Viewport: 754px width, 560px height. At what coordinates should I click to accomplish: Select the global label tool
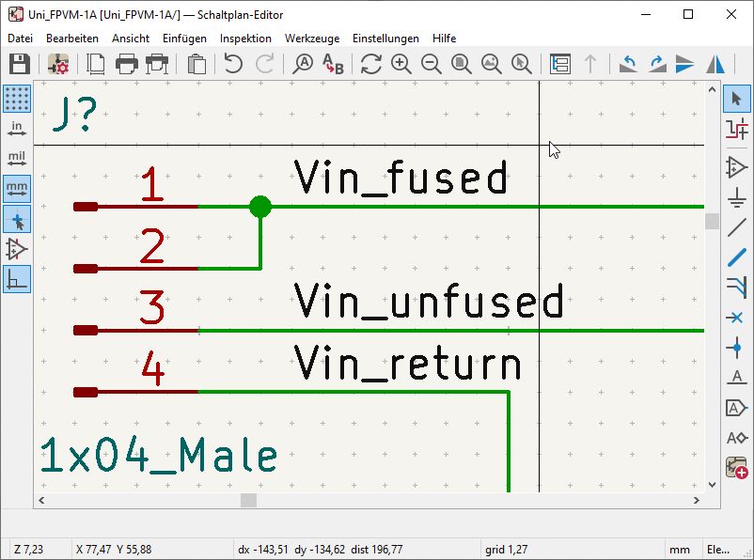(737, 408)
